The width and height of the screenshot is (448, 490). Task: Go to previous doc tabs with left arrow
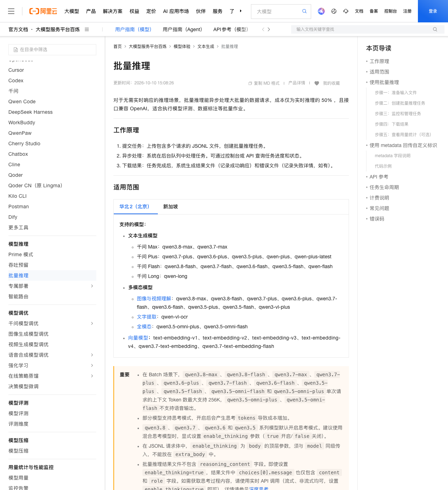(263, 29)
